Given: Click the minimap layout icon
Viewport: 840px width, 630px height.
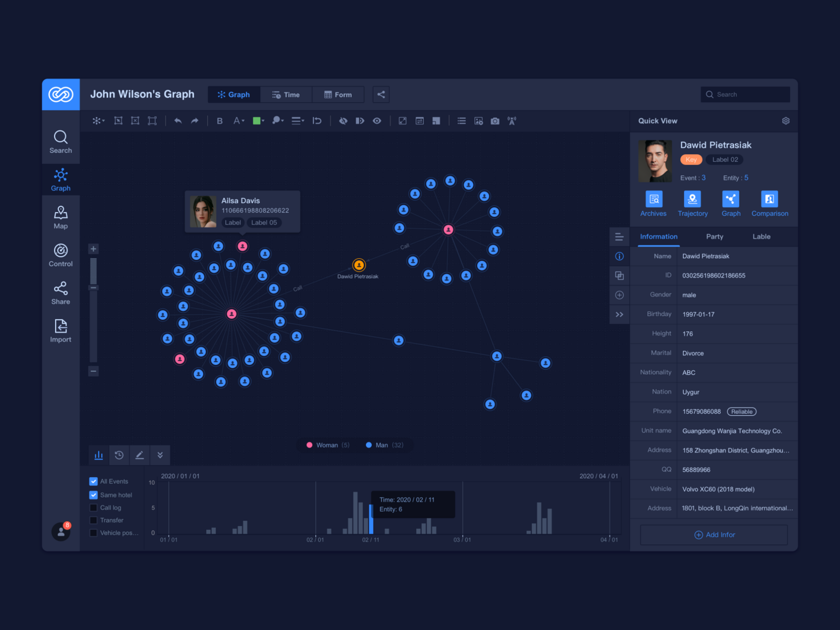Looking at the screenshot, I should 436,121.
